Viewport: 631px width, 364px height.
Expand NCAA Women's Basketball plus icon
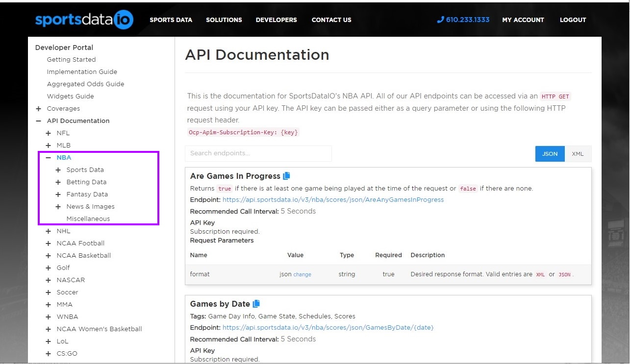pos(48,329)
